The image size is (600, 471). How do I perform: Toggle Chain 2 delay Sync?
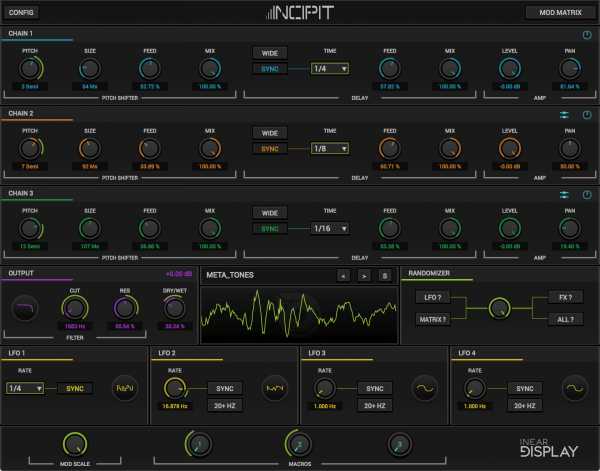270,149
